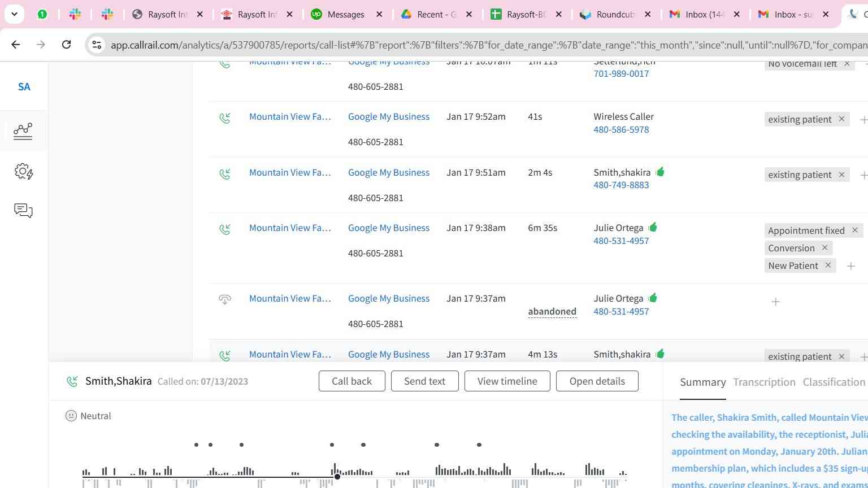
Task: Click the 'Wireless Caller' name
Action: pos(623,116)
